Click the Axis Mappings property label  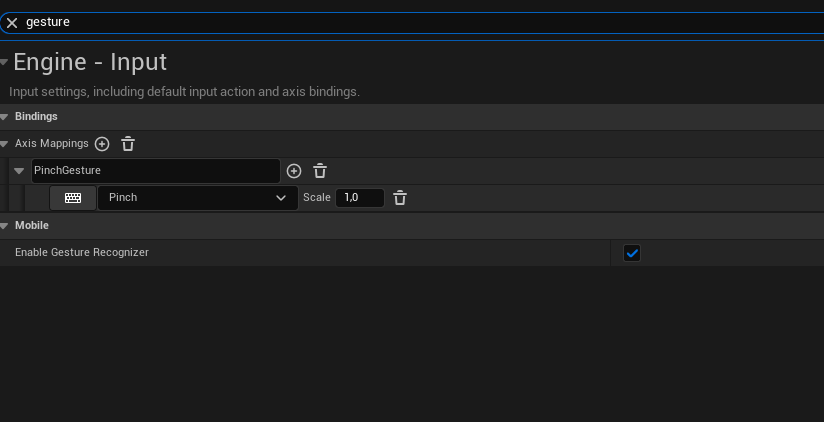[x=52, y=144]
